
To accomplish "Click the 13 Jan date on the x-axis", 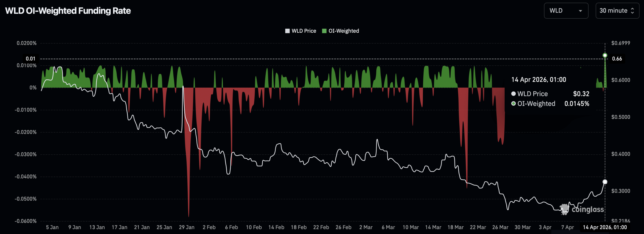I will (97, 227).
